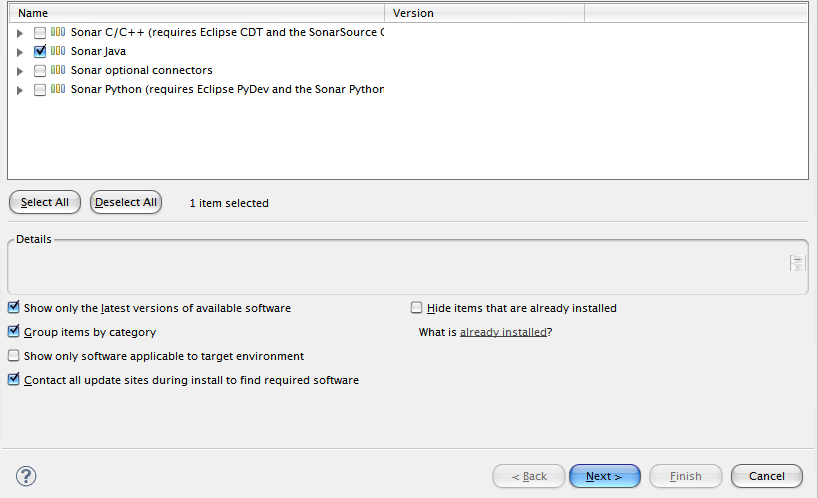Click the Sonar Java category icon
The height and width of the screenshot is (498, 818).
(x=58, y=51)
